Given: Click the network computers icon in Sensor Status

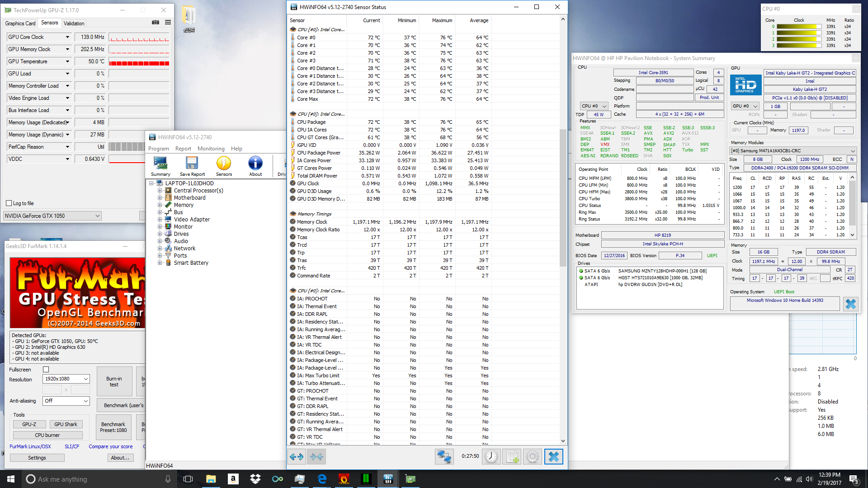Looking at the screenshot, I should pos(444,457).
